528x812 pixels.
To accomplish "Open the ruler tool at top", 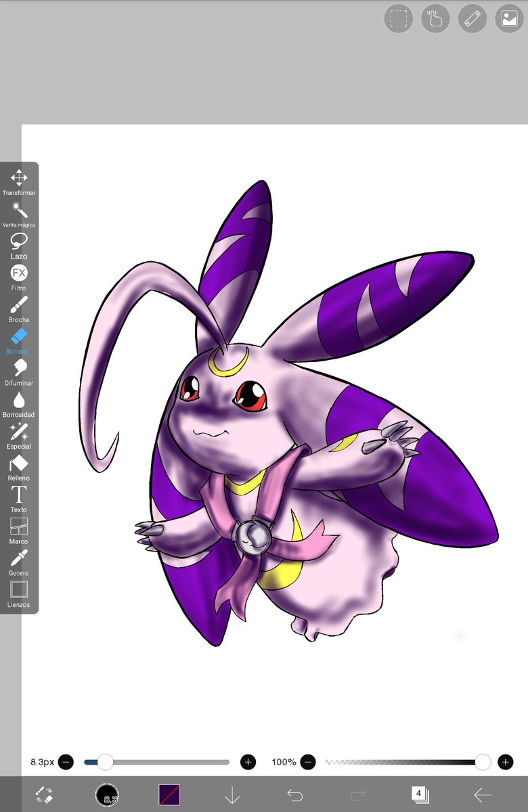I will point(472,19).
